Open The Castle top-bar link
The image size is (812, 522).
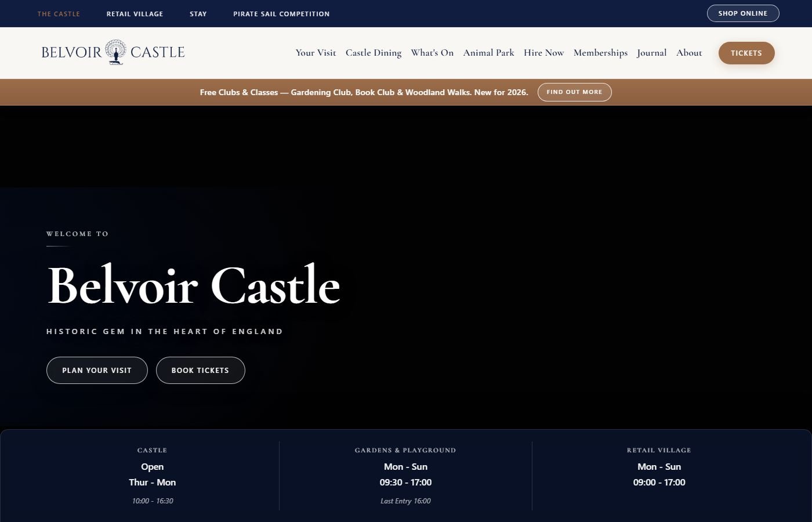click(59, 14)
